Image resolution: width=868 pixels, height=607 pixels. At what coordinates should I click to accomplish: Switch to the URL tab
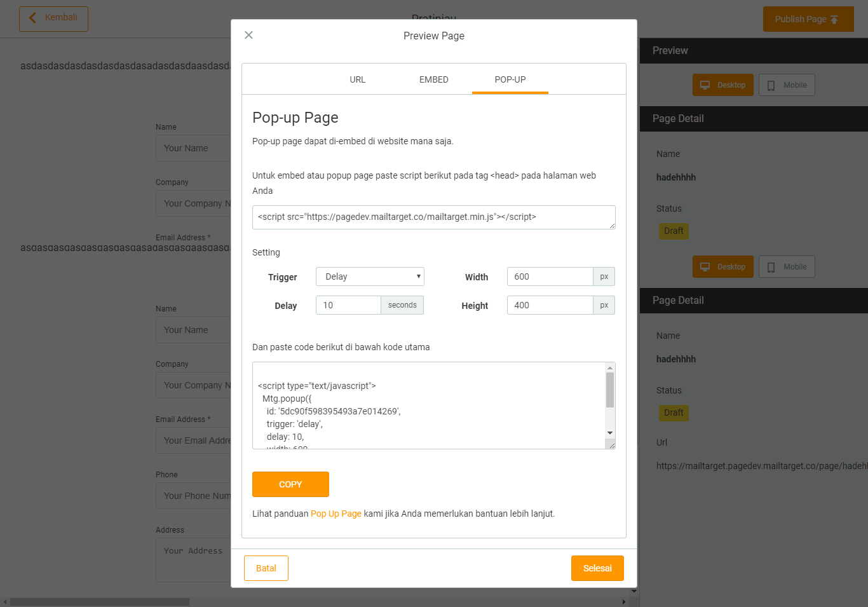(358, 79)
